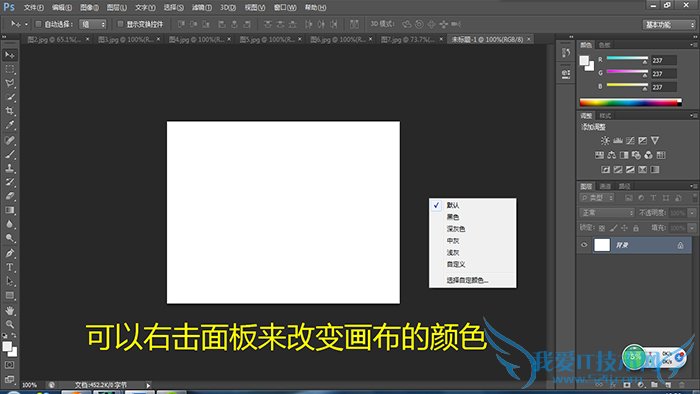The image size is (700, 394).
Task: Add a Color Balance adjustment
Action: pyautogui.click(x=612, y=155)
